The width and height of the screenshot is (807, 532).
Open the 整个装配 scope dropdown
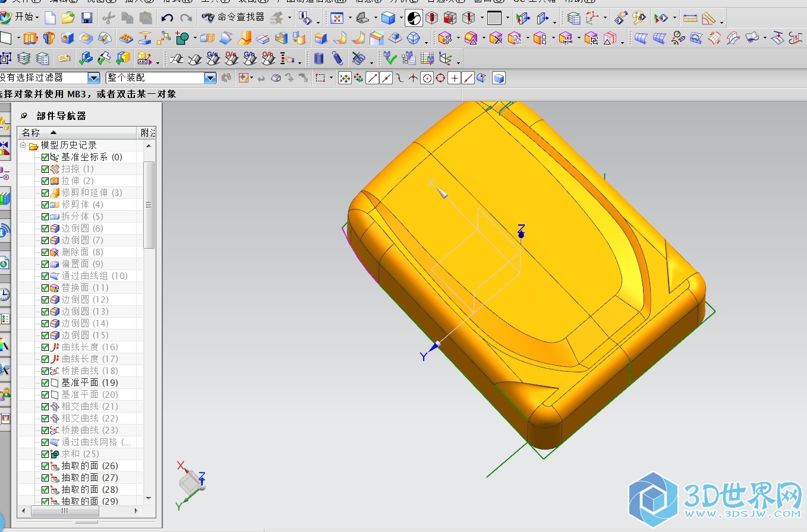coord(210,78)
